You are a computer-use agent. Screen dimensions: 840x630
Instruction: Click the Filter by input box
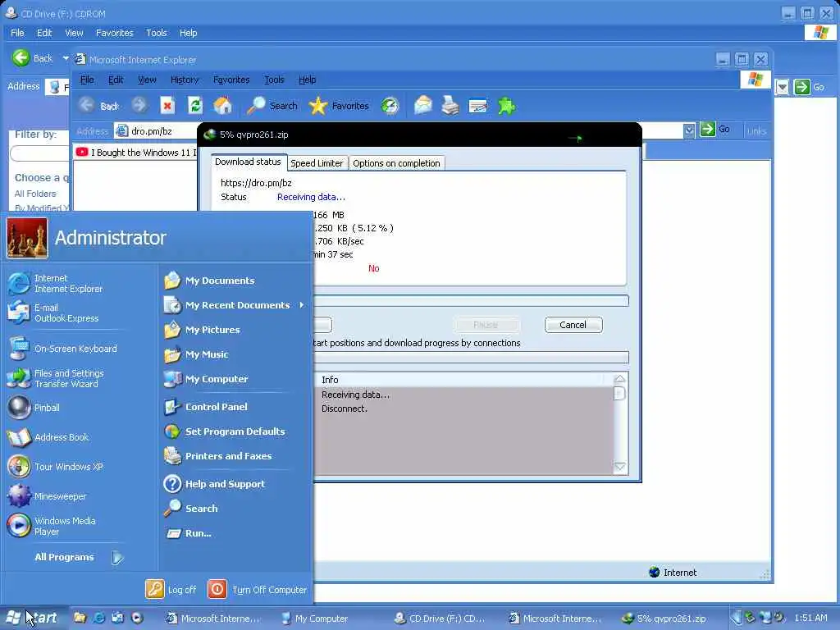click(39, 153)
